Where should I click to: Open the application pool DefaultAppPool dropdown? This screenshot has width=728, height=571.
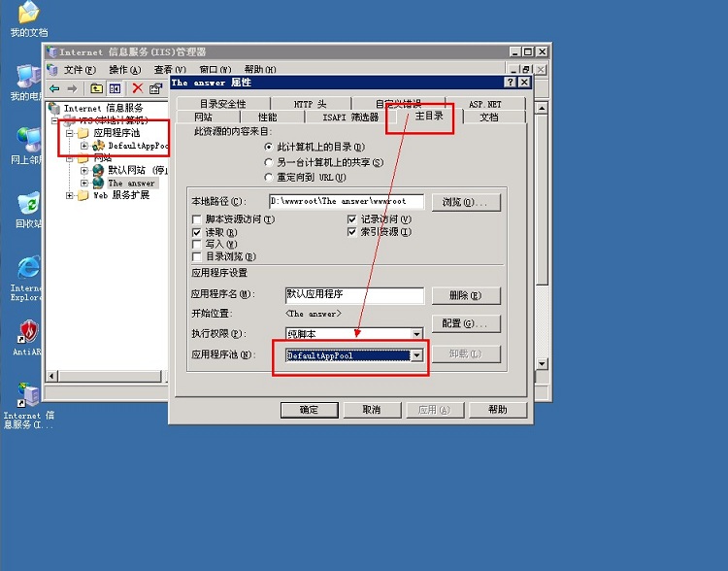coord(416,355)
